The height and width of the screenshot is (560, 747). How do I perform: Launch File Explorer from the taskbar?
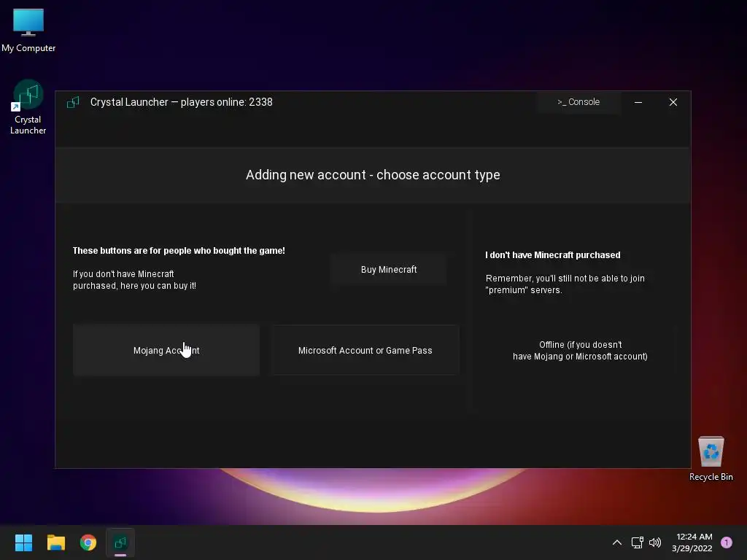55,542
